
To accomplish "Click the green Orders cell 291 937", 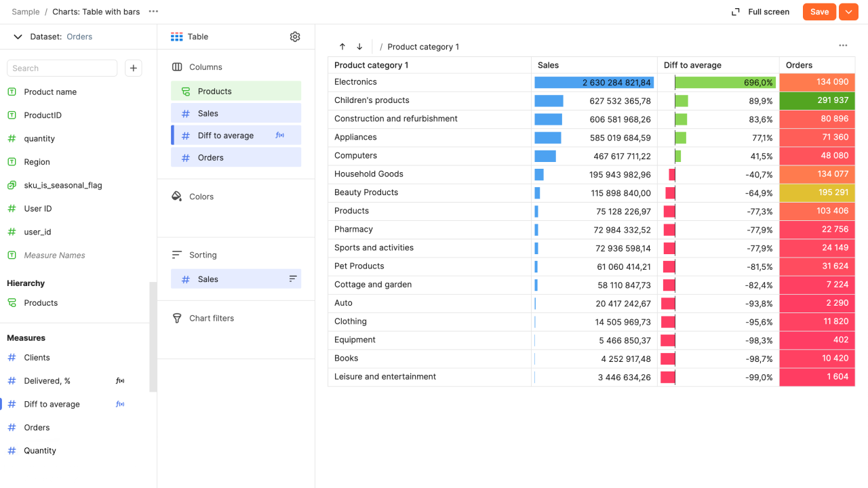I will (817, 100).
